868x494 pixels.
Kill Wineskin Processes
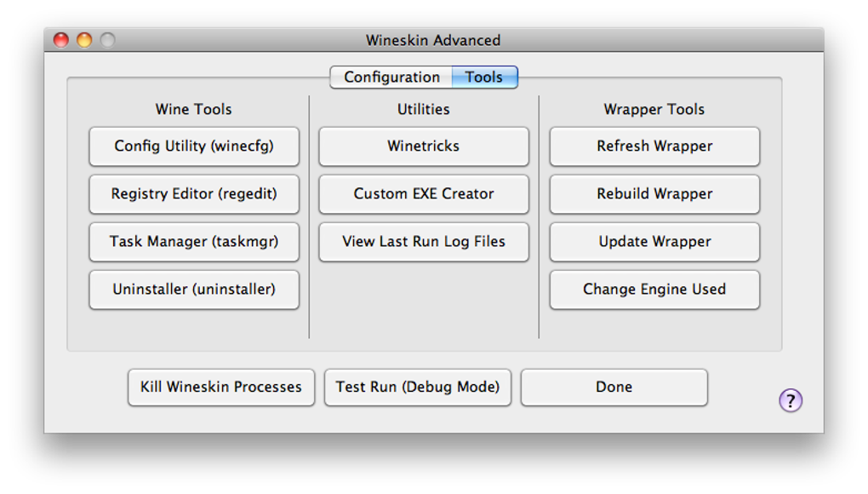tap(221, 388)
